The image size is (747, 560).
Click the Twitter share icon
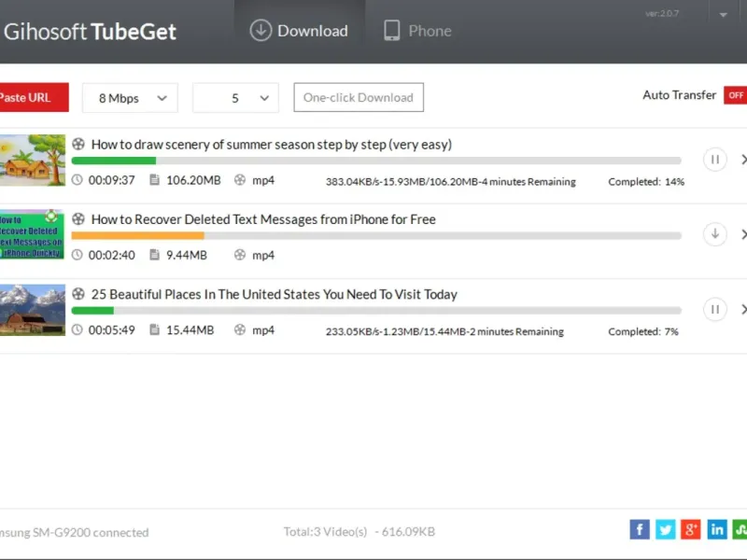[665, 530]
